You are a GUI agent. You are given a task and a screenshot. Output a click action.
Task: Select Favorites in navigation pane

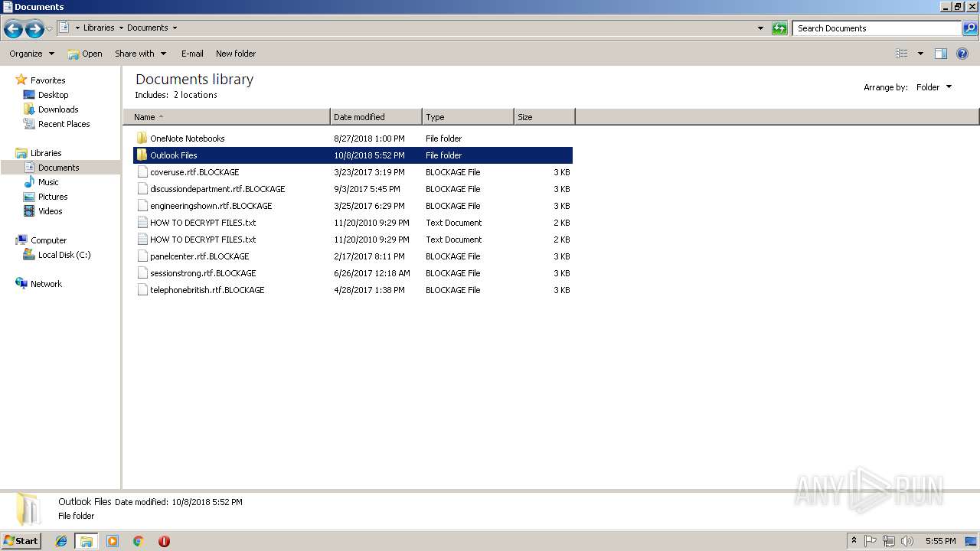point(47,80)
